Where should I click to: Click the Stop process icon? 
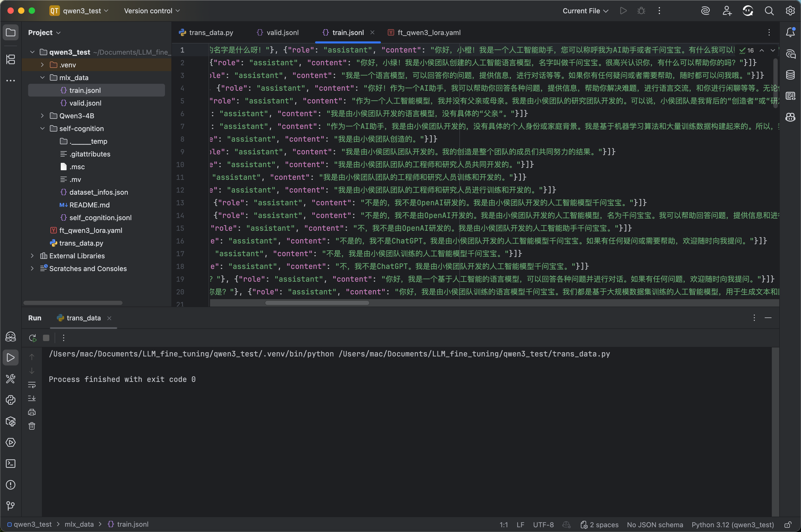[46, 338]
